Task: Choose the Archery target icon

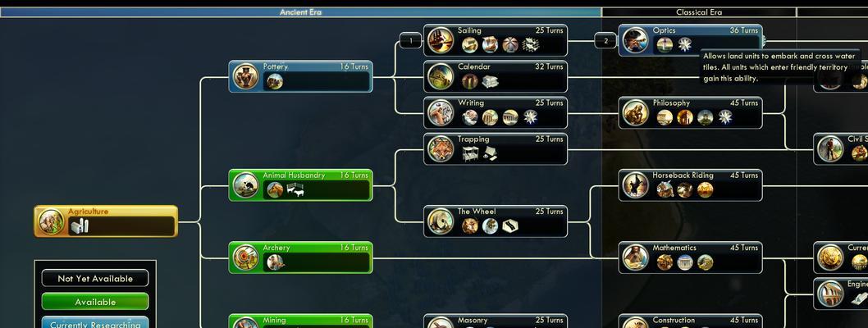Action: click(246, 257)
